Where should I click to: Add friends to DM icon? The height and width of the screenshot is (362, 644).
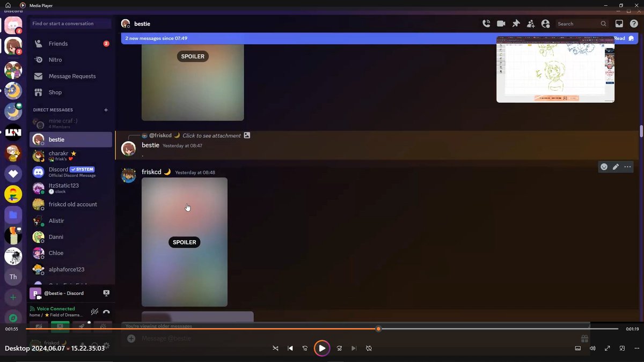tap(531, 24)
